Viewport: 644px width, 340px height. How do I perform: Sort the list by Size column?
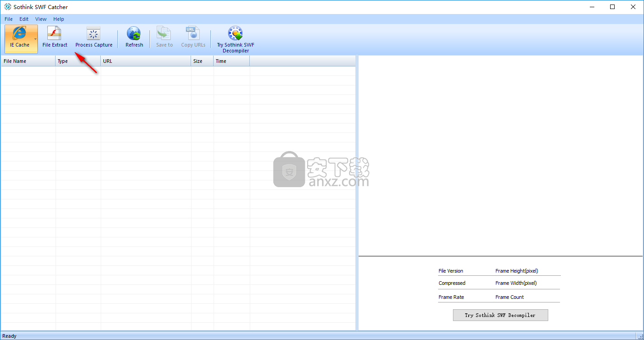click(202, 61)
